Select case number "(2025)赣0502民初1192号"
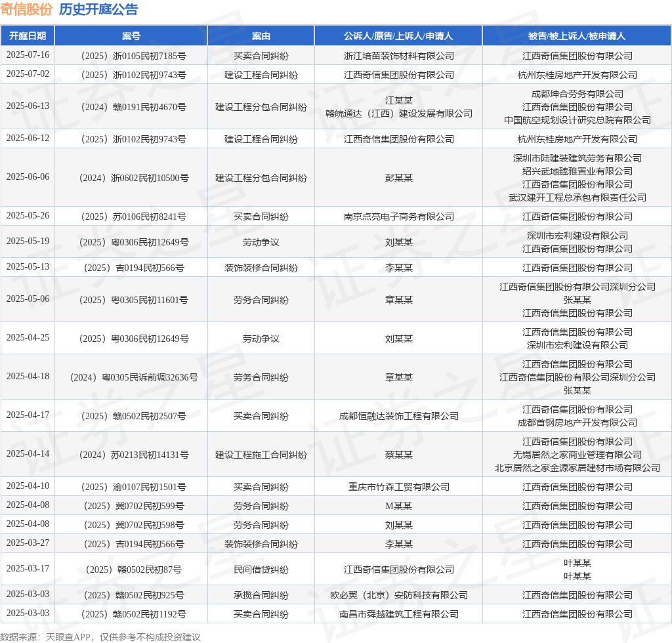 pyautogui.click(x=134, y=614)
